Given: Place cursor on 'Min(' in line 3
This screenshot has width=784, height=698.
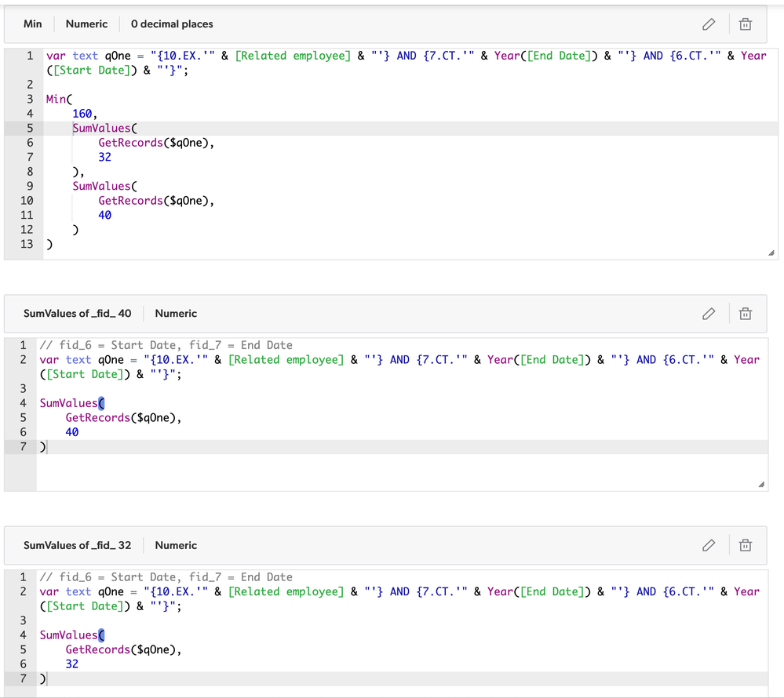Looking at the screenshot, I should click(x=59, y=100).
